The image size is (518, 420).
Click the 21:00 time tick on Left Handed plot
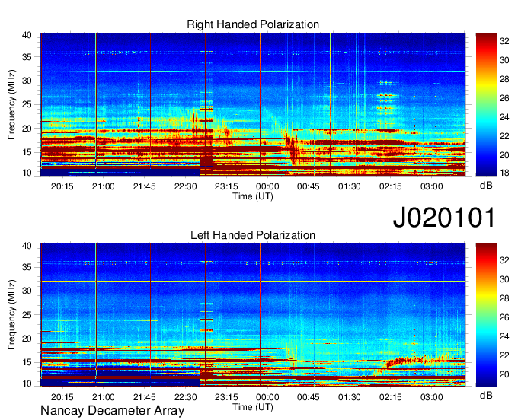click(104, 397)
